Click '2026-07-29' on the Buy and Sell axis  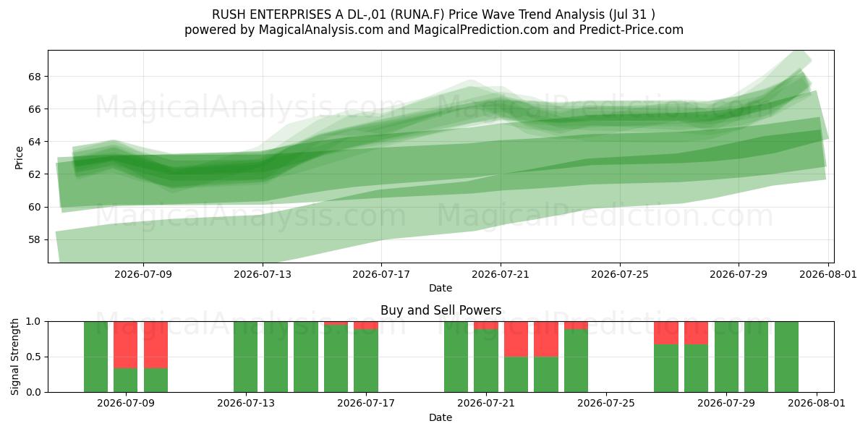pyautogui.click(x=726, y=404)
